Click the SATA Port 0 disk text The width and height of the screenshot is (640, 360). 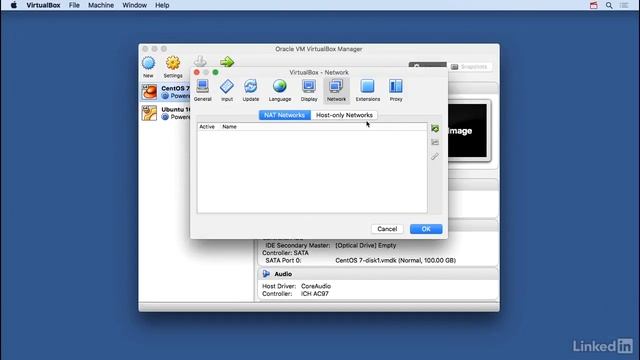click(396, 260)
